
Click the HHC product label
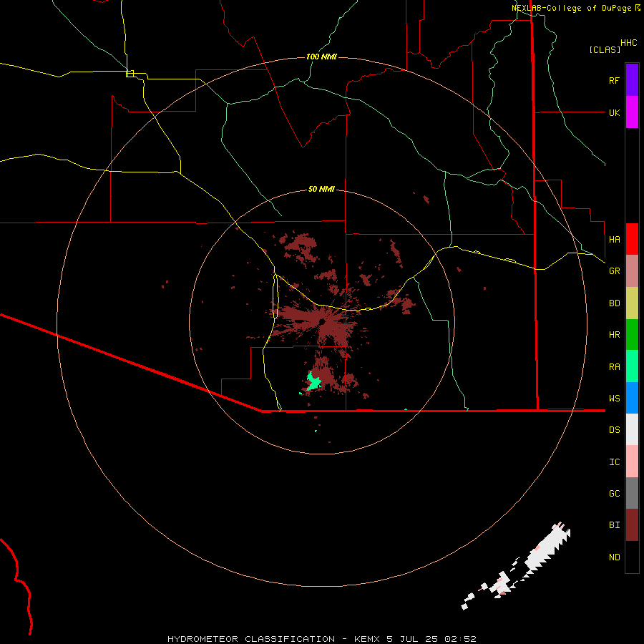628,43
